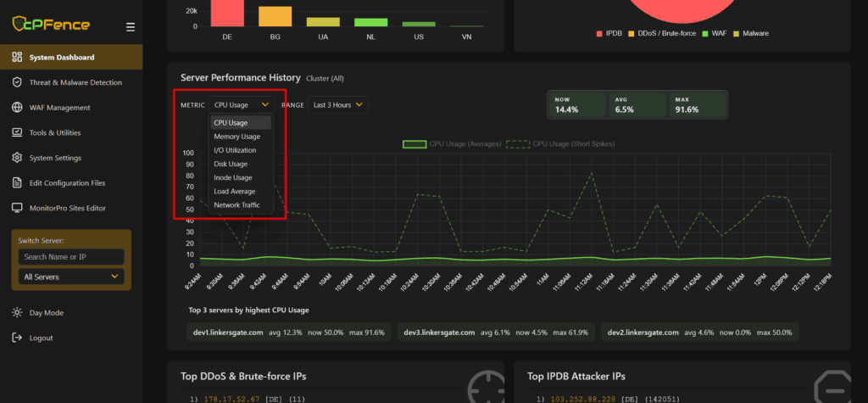Click the Search Name or IP field
This screenshot has width=868, height=403.
pos(71,256)
